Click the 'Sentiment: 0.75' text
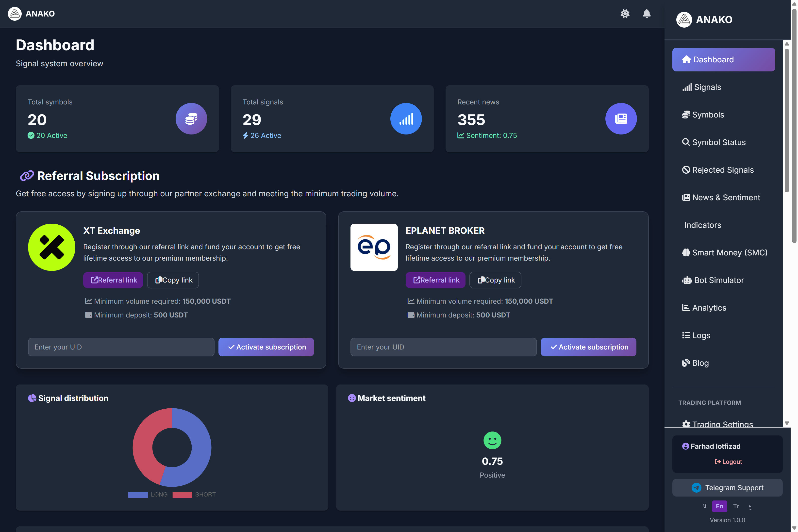The width and height of the screenshot is (798, 532). pos(491,135)
